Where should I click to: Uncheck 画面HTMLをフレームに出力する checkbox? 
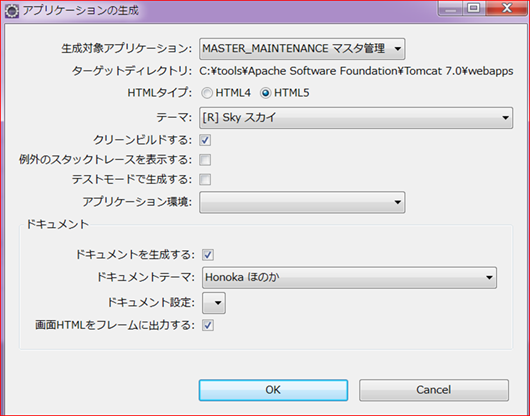pyautogui.click(x=208, y=325)
